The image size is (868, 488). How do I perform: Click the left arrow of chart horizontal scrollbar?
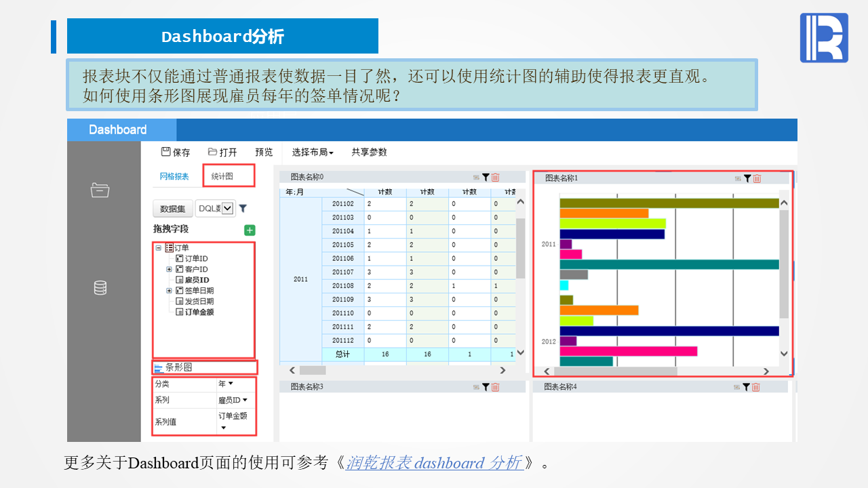pos(546,371)
